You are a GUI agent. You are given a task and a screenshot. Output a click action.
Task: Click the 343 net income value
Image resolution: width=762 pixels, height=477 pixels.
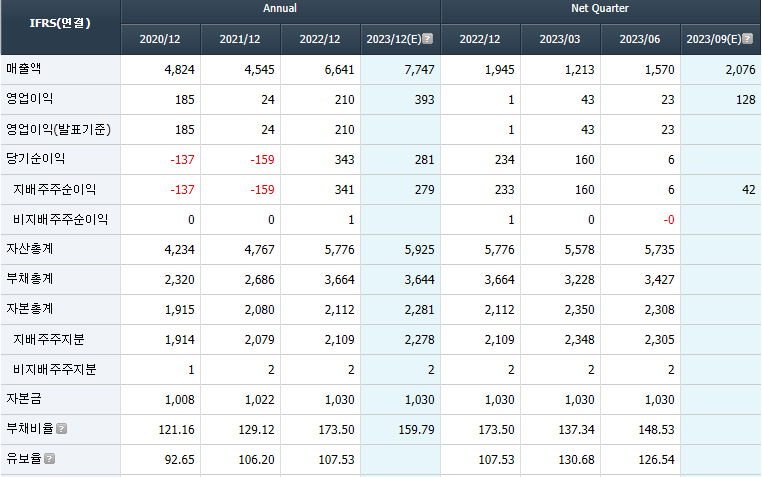coord(345,159)
